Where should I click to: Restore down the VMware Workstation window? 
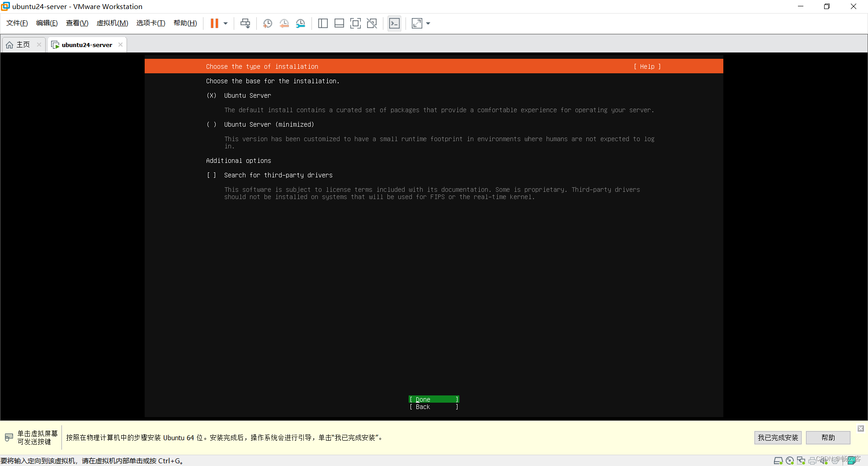827,6
